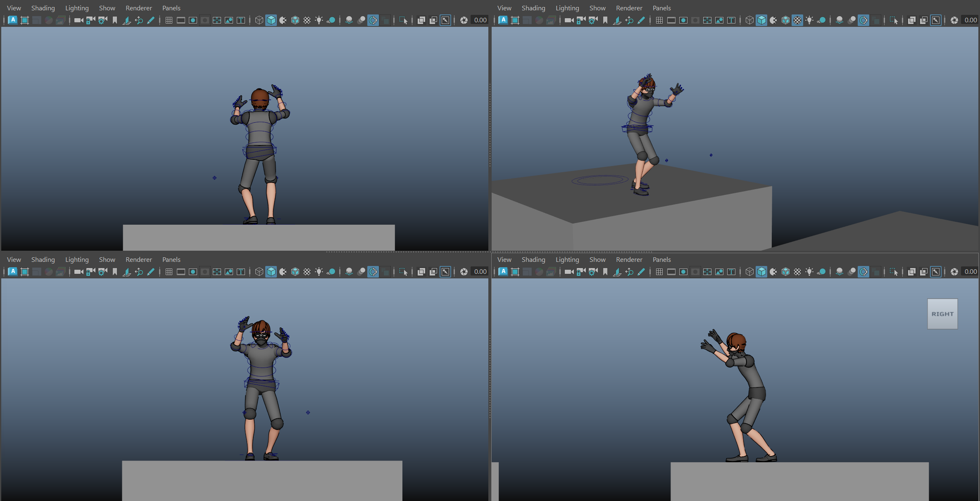Open Panels menu in bottom-left panel

click(171, 259)
